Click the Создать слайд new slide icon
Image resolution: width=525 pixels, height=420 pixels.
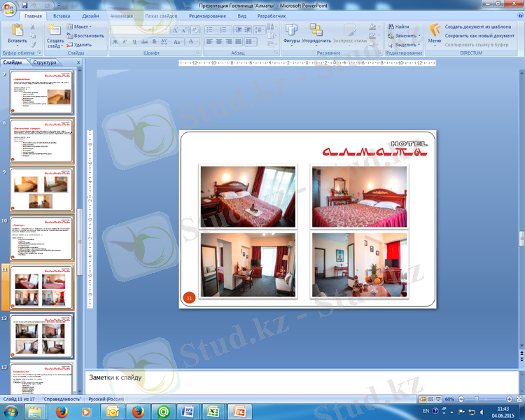pos(55,30)
